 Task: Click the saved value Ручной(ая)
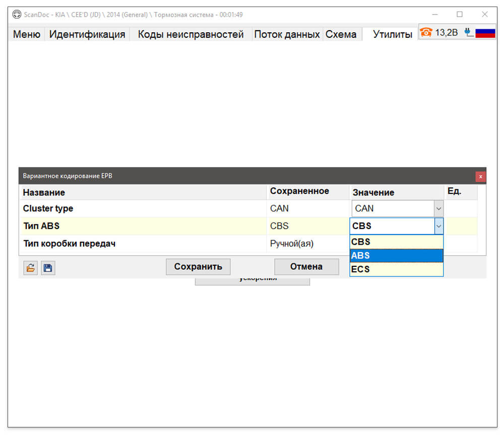click(291, 244)
